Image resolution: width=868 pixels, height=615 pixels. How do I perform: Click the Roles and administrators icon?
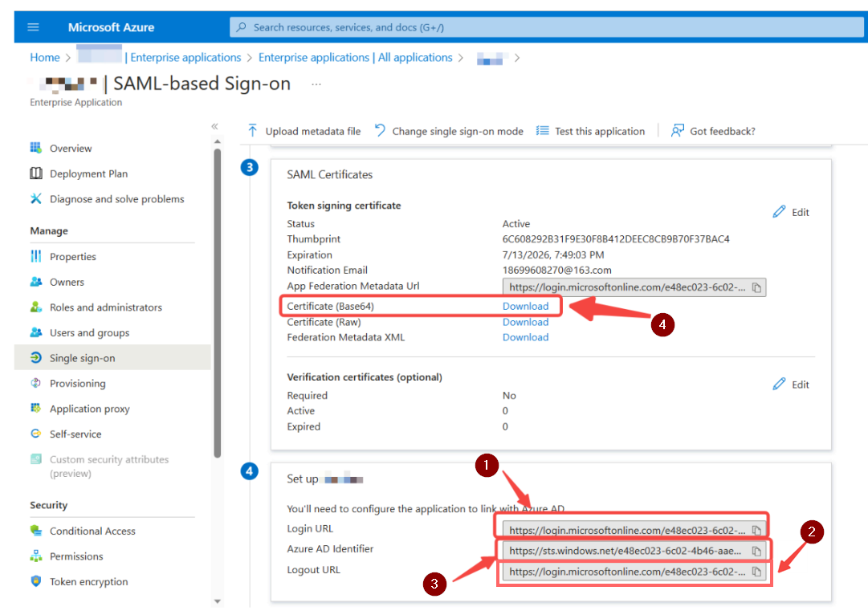click(x=36, y=307)
